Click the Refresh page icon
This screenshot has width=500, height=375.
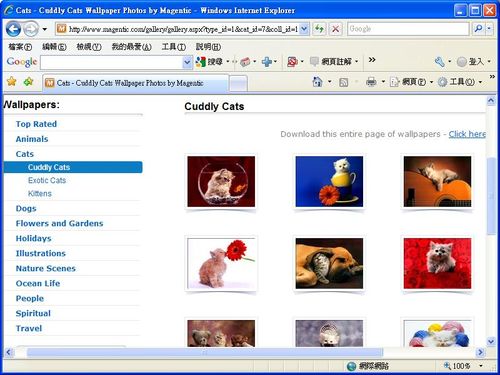point(319,29)
